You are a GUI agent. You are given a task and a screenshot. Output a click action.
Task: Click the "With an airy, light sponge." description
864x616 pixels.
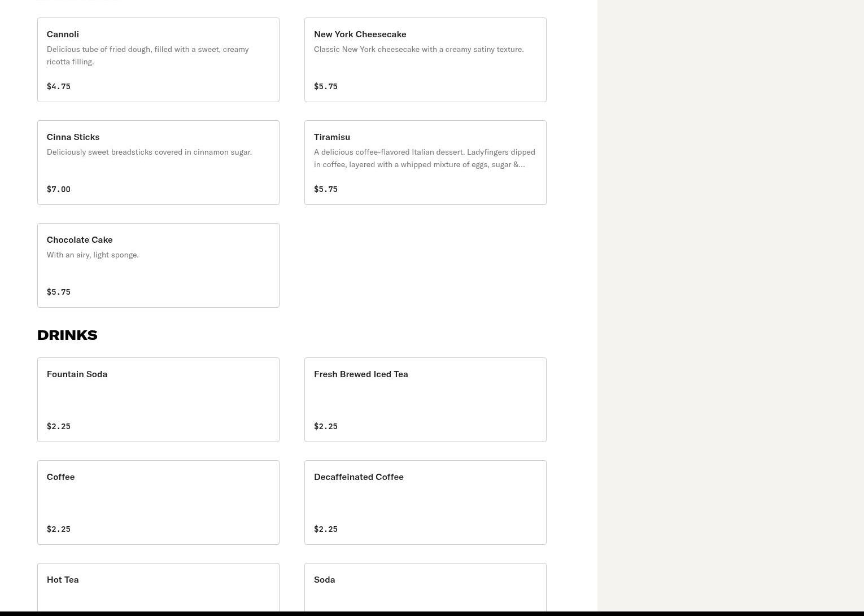[93, 255]
